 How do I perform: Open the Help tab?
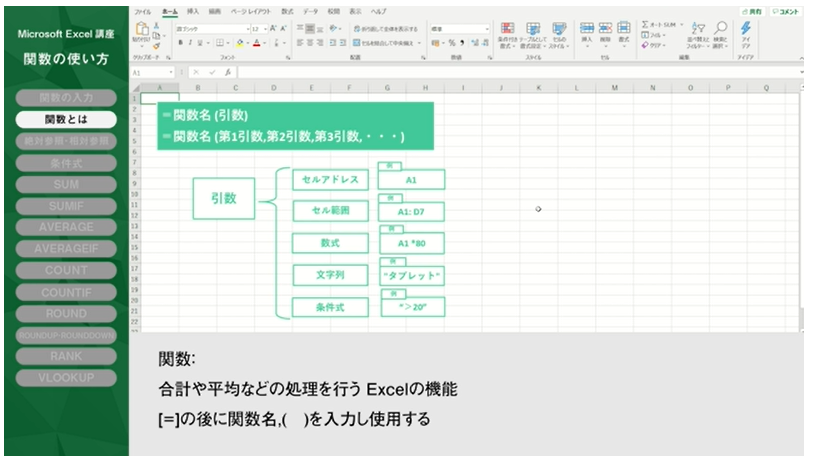coord(378,11)
